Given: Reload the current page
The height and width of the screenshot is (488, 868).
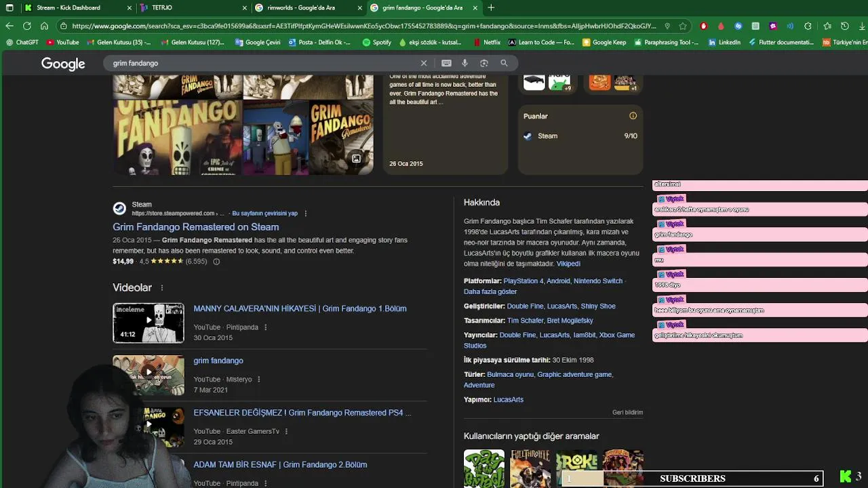Looking at the screenshot, I should 27,26.
